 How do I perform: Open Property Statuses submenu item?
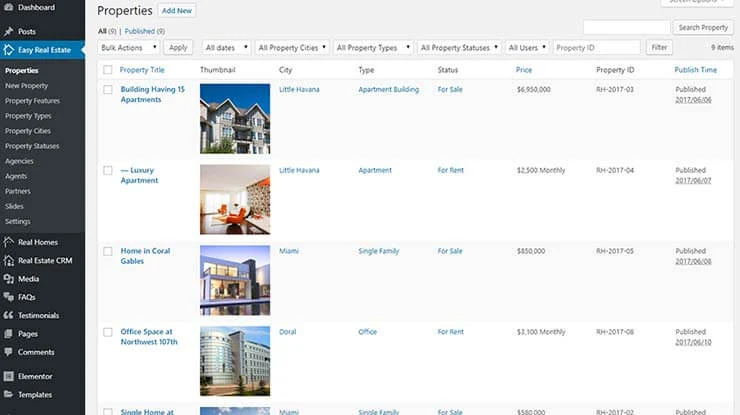pos(32,146)
